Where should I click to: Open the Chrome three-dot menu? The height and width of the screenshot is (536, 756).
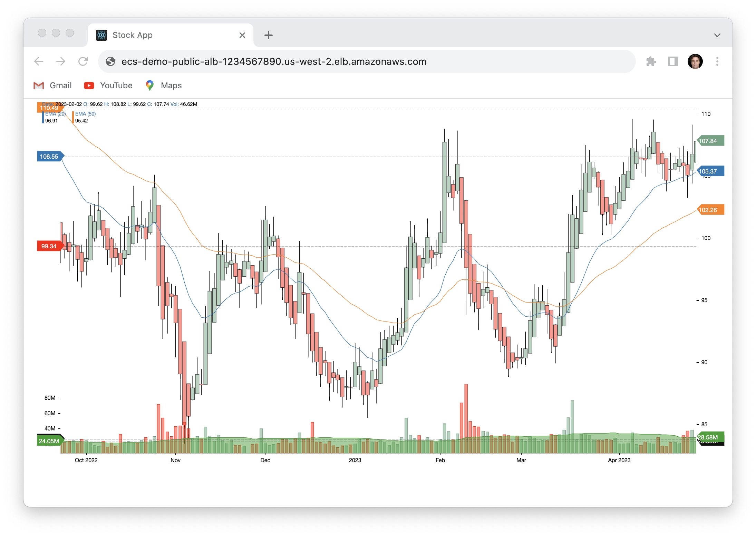[x=717, y=61]
